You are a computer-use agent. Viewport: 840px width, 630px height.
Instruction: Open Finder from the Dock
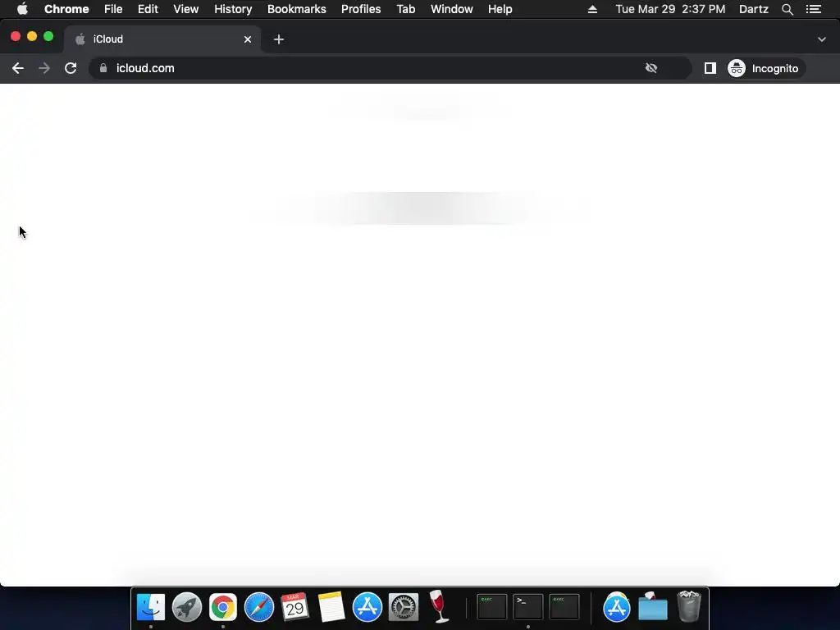(151, 607)
